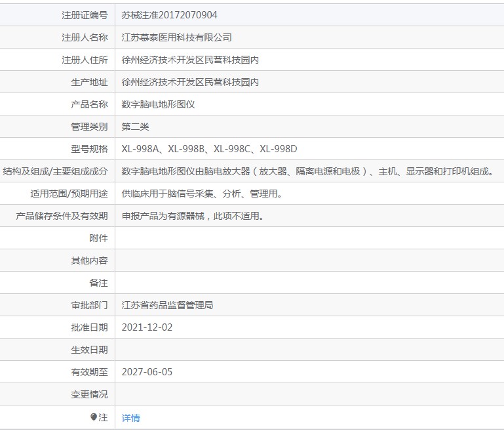Select registration number 苏械注准20172070904
504x435 pixels.
click(x=169, y=15)
